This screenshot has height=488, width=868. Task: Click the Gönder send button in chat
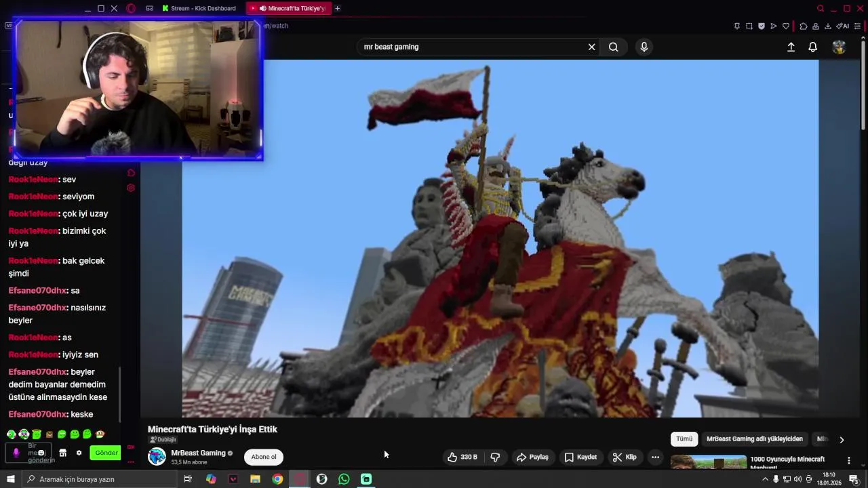(x=106, y=453)
